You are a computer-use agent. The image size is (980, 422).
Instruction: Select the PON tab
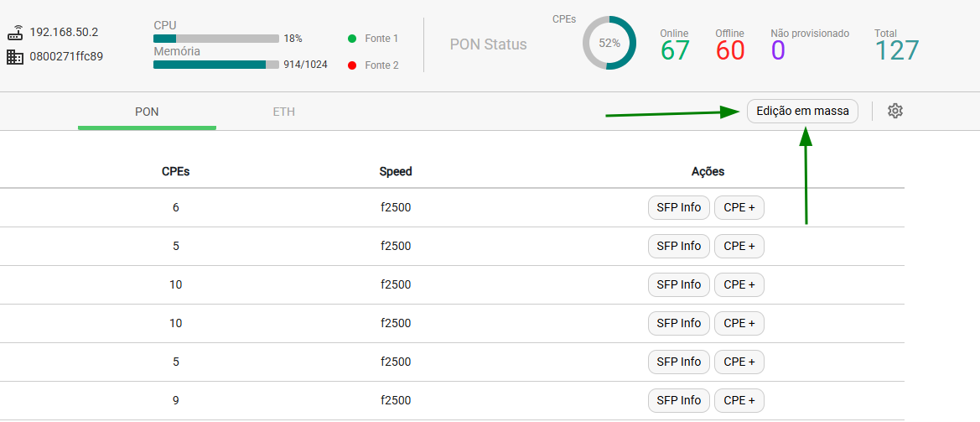tap(147, 112)
